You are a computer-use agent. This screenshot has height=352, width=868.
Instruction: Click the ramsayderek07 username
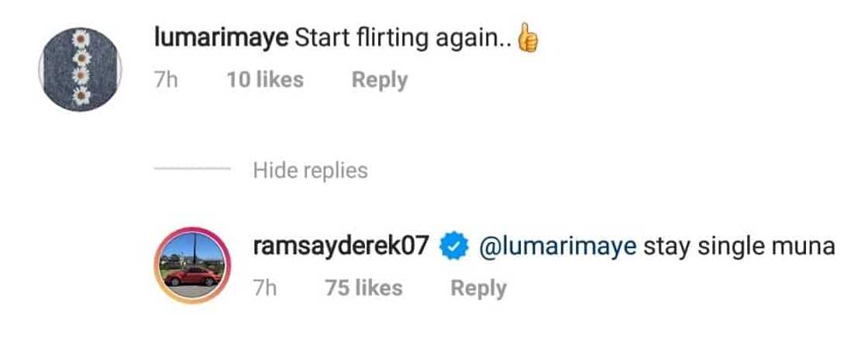(x=342, y=247)
